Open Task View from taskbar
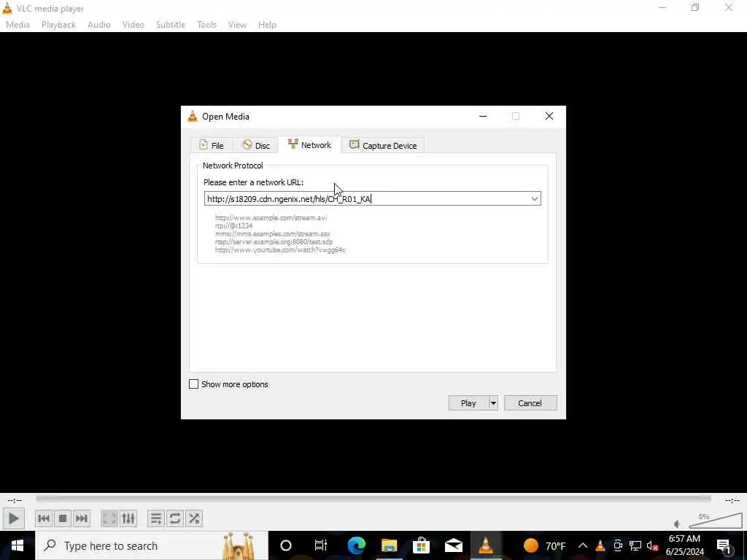This screenshot has width=747, height=560. (321, 545)
